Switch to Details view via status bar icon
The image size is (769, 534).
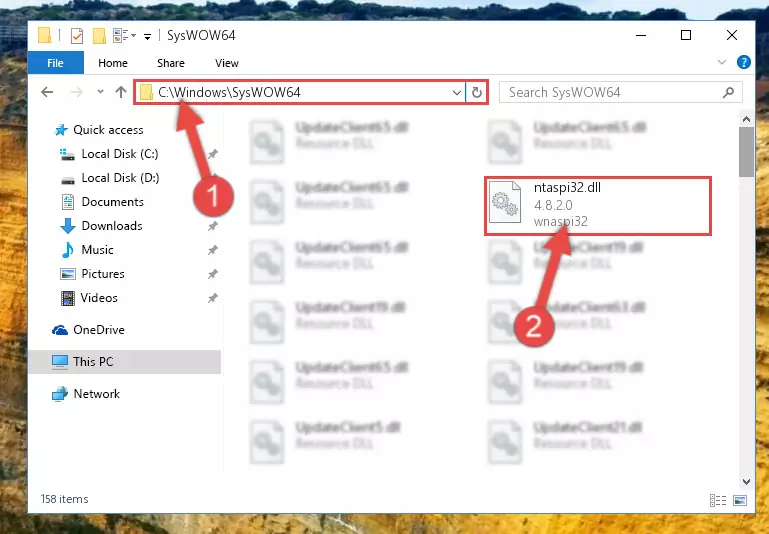718,500
